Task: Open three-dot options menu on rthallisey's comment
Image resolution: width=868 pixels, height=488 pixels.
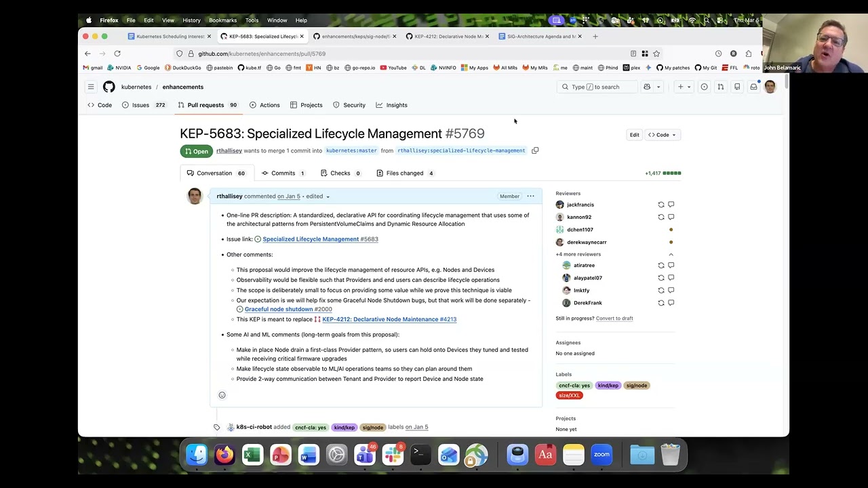Action: click(530, 196)
